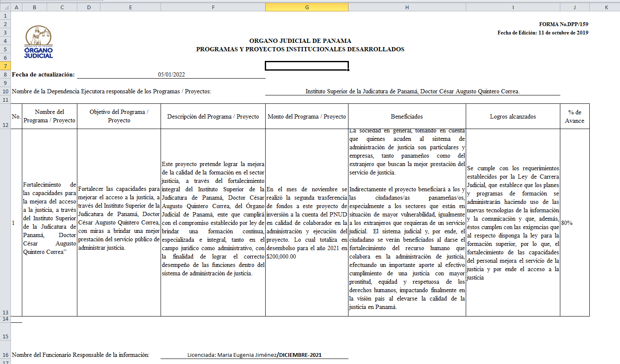Click the 'ORGANO JUDICIAL DE PANAMA' title
620x364 pixels.
(x=300, y=41)
